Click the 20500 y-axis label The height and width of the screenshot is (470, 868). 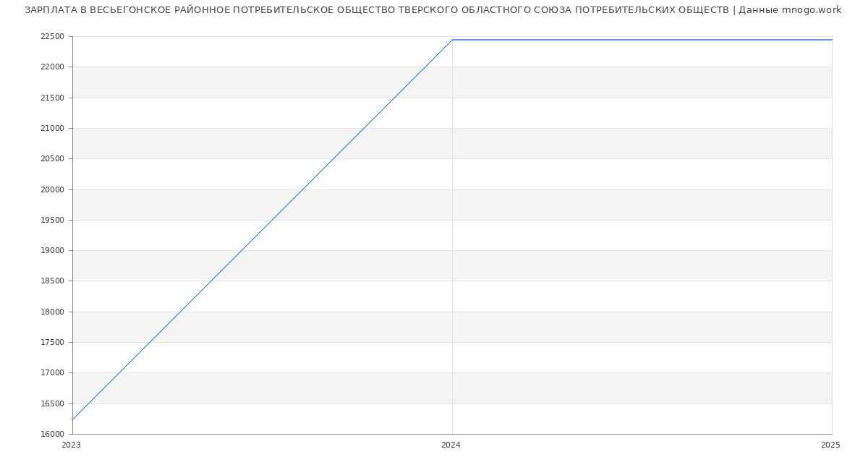point(53,159)
